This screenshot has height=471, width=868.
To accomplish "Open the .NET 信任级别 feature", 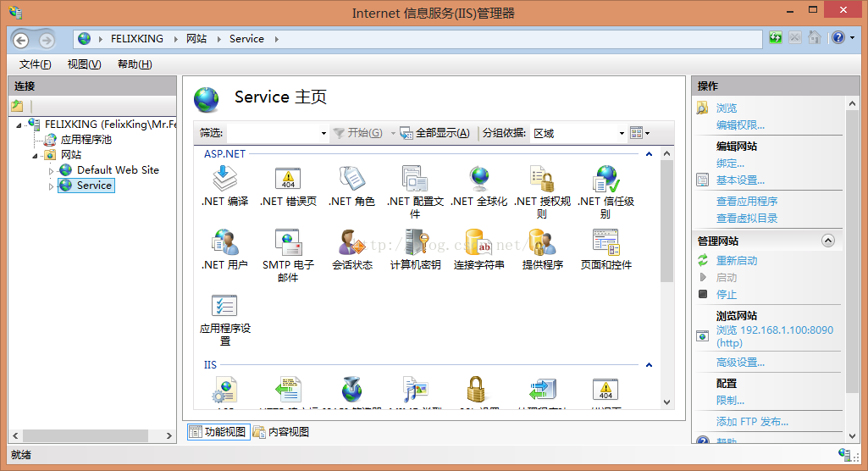I will (605, 191).
